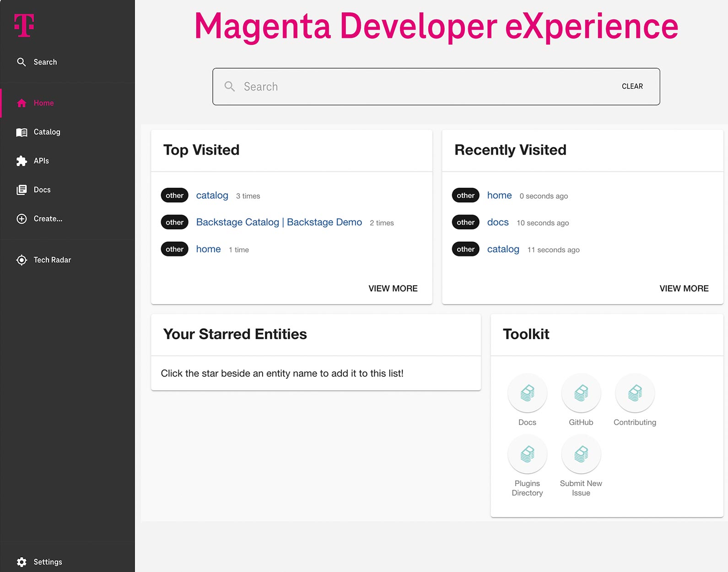Viewport: 728px width, 572px height.
Task: Click the '11 seconds ago' timestamp
Action: [x=553, y=250]
